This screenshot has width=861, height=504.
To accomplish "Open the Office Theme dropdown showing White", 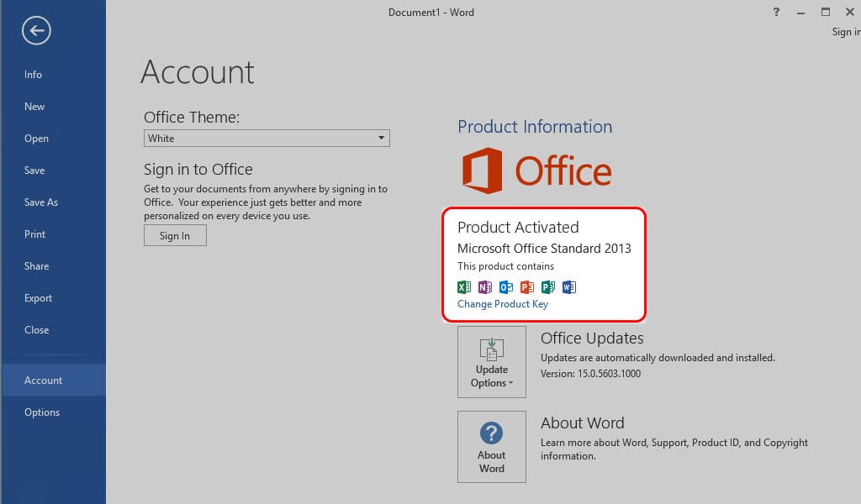I will click(x=267, y=139).
